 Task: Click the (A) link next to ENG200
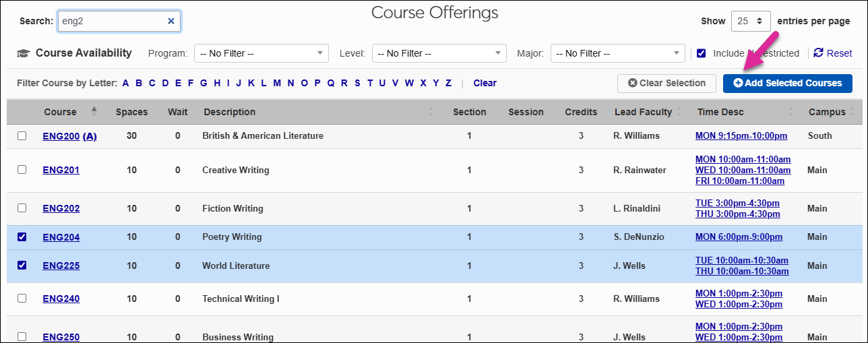point(90,135)
